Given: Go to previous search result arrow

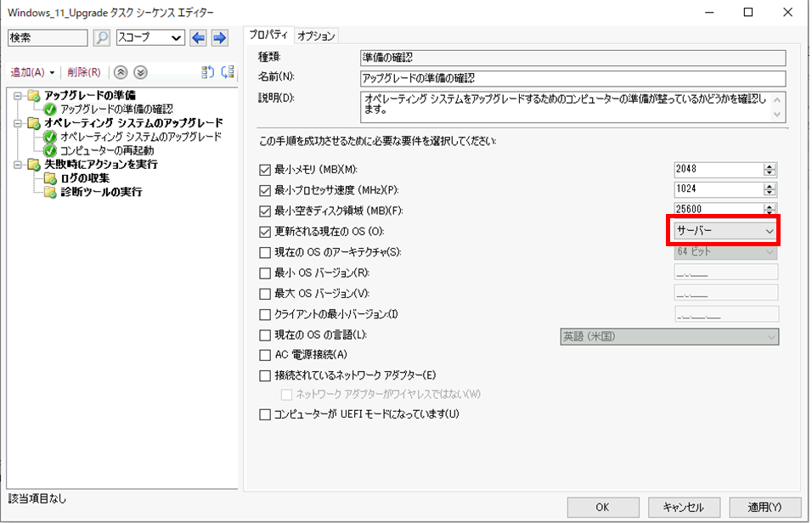Looking at the screenshot, I should [x=199, y=38].
